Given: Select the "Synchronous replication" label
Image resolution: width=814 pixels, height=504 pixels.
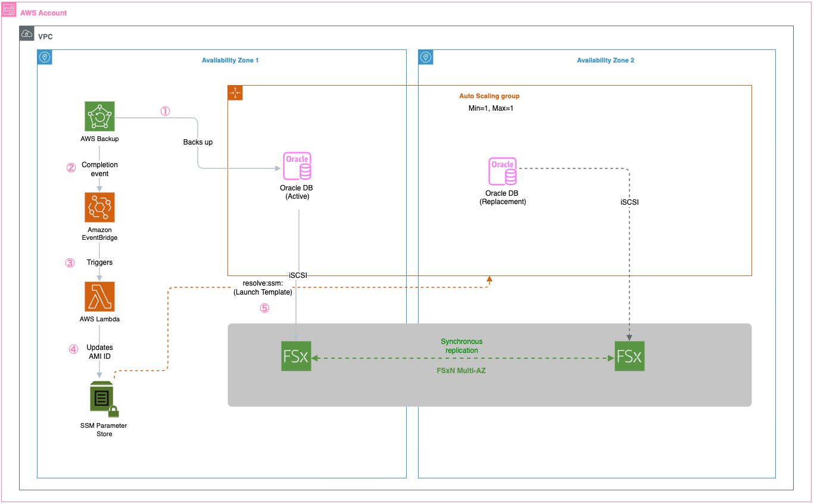Looking at the screenshot, I should point(461,346).
